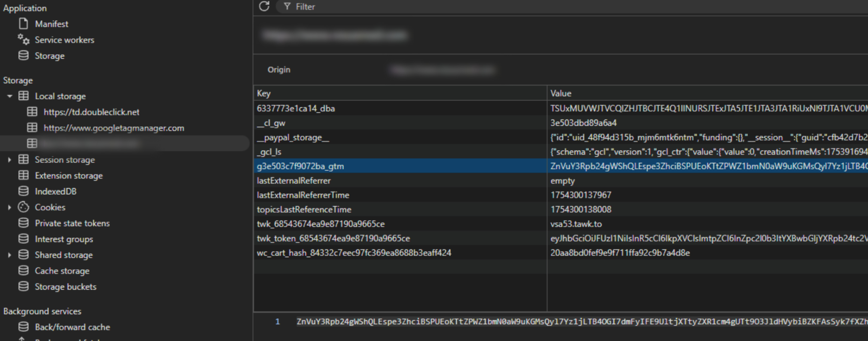Image resolution: width=868 pixels, height=341 pixels.
Task: Click the IndexedDB database icon
Action: 23,191
